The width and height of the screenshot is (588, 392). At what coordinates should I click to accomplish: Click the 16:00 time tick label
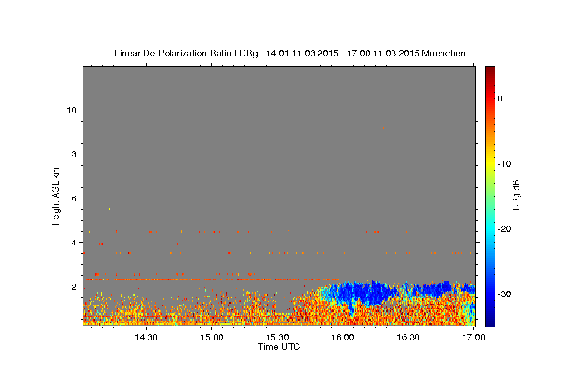(x=343, y=338)
